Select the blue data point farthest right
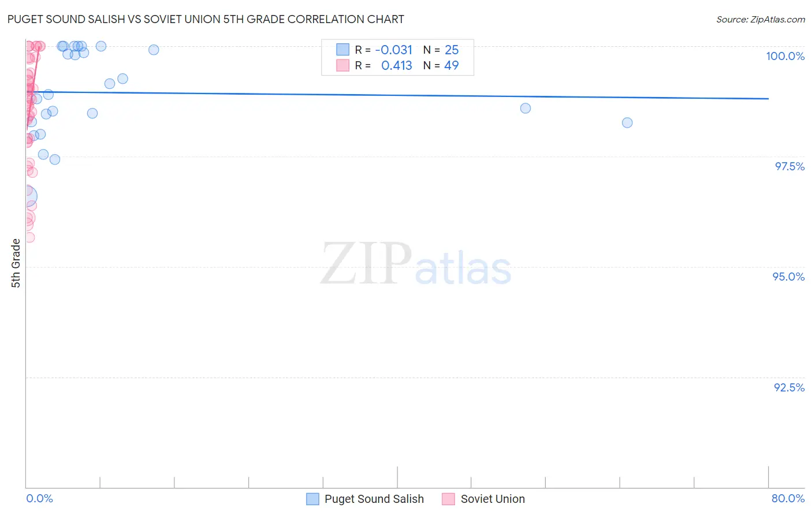The image size is (812, 515). (627, 122)
